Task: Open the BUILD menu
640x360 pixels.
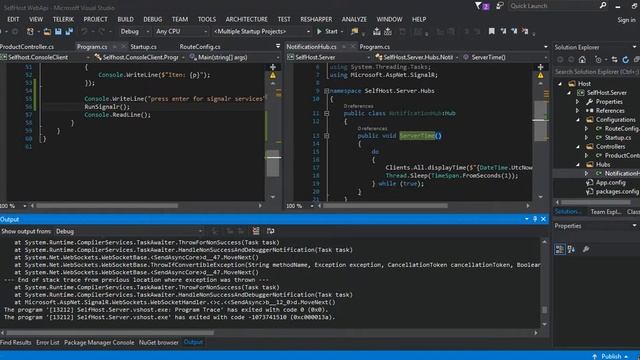Action: point(125,19)
